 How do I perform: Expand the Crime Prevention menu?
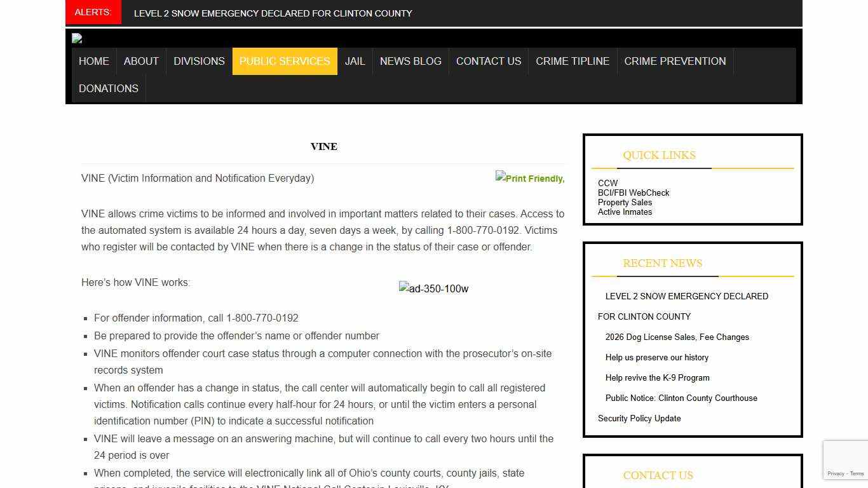coord(675,62)
